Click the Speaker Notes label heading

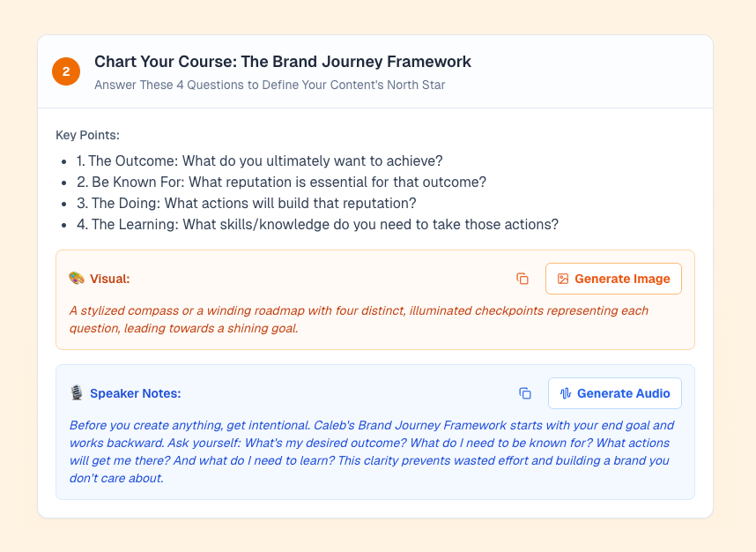(136, 393)
